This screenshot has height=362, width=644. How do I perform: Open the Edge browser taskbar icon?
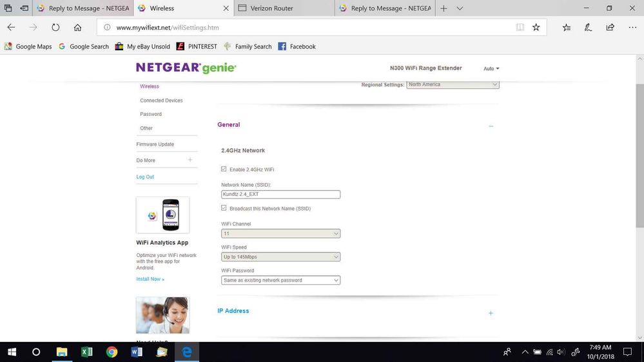pos(187,352)
